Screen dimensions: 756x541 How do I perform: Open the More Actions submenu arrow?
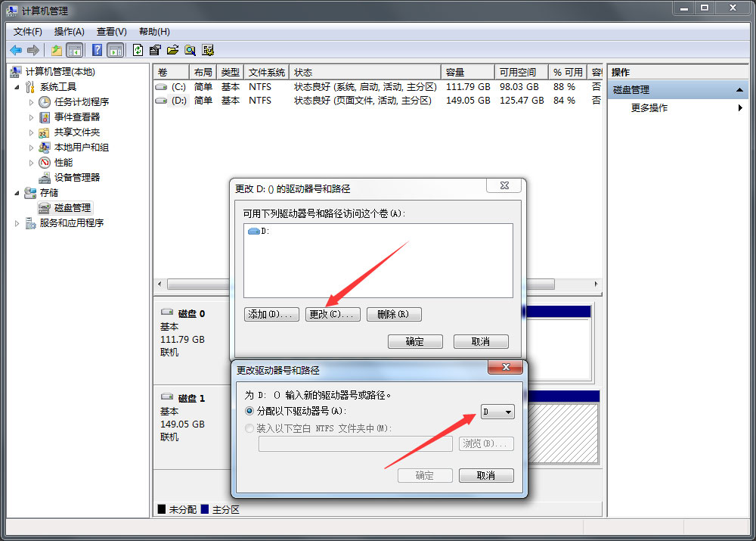[x=740, y=108]
